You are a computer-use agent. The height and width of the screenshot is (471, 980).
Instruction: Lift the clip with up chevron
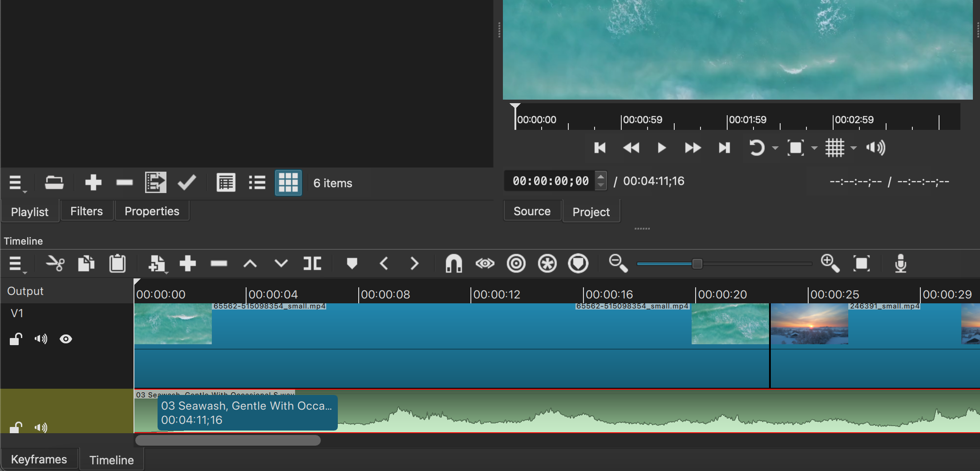(x=250, y=264)
